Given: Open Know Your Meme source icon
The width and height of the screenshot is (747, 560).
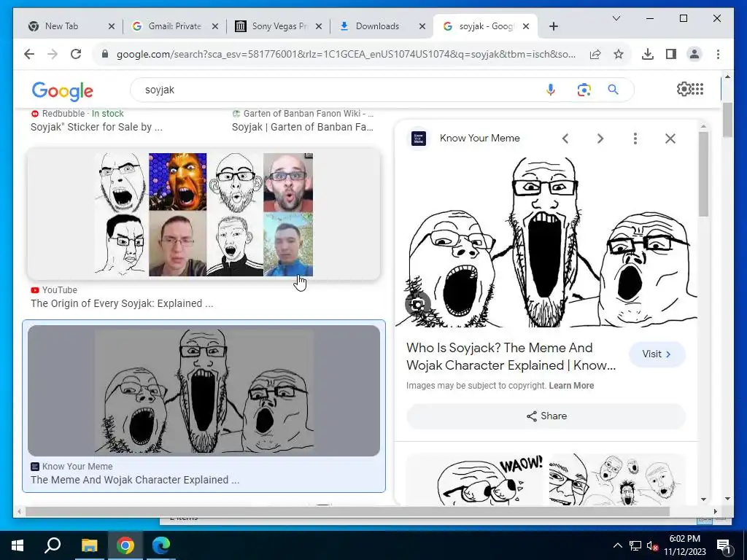Looking at the screenshot, I should (419, 139).
